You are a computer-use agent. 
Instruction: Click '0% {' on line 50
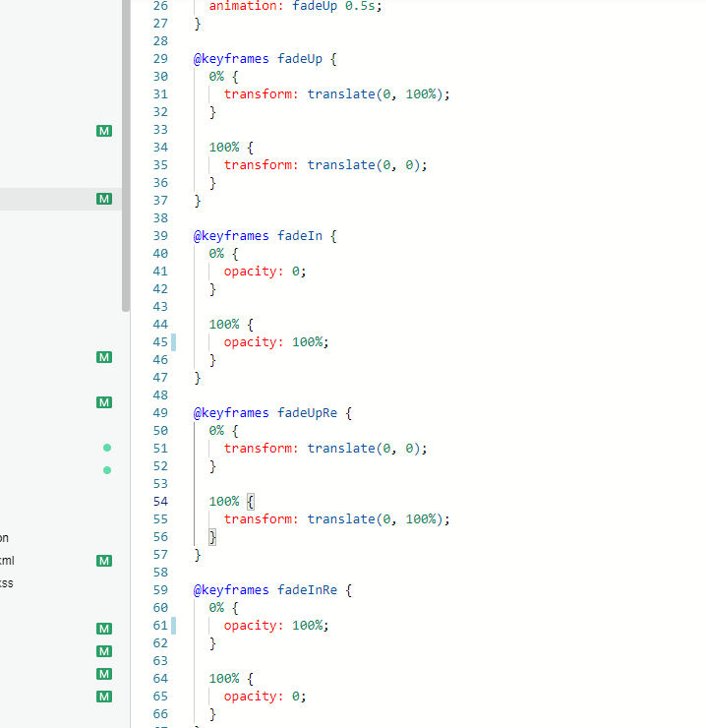[x=224, y=431]
